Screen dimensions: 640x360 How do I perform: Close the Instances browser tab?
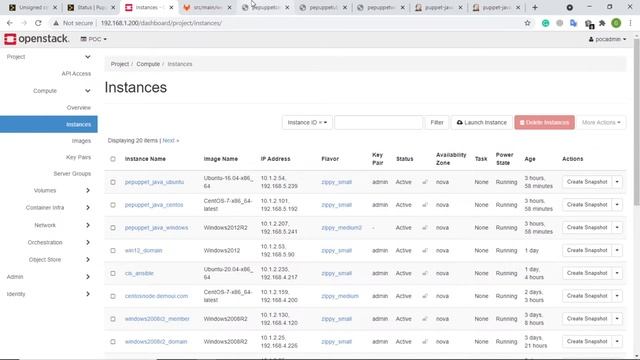click(x=171, y=7)
